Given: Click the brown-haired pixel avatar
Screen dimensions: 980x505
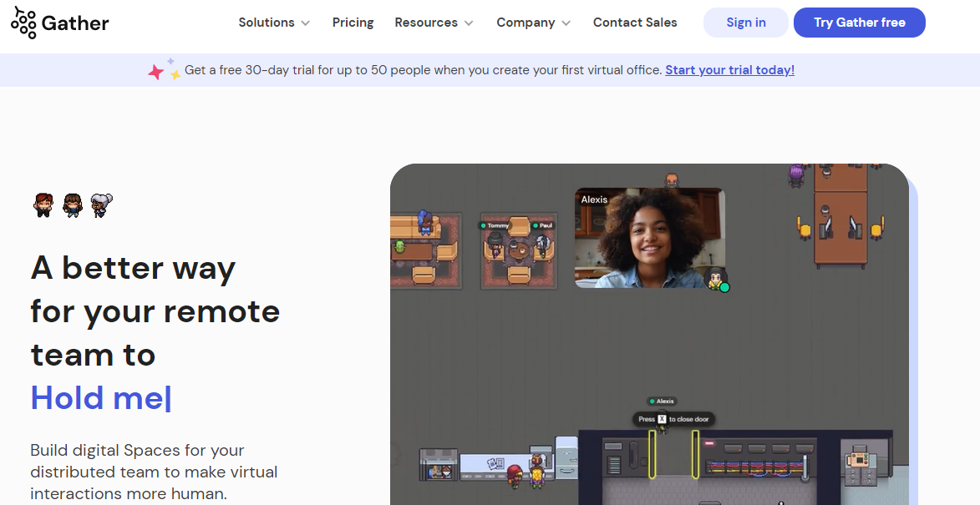Looking at the screenshot, I should pos(73,205).
